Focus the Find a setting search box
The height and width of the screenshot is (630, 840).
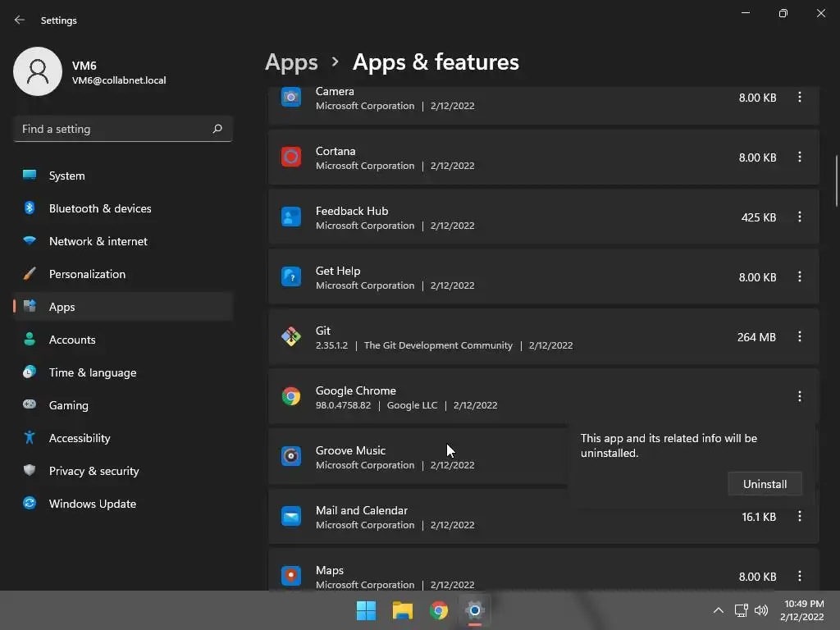tap(123, 129)
